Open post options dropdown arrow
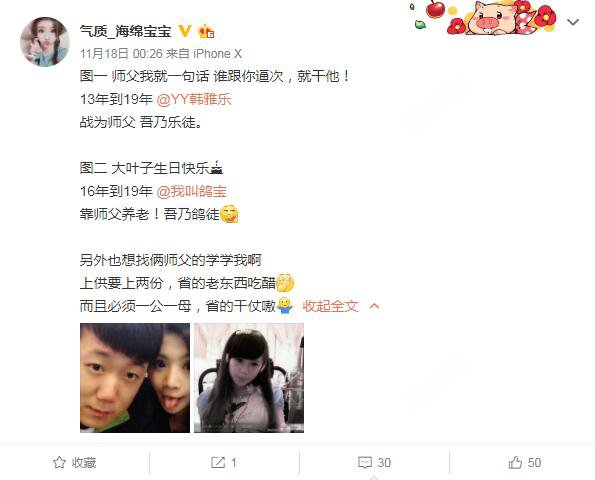The image size is (595, 480). tap(573, 22)
